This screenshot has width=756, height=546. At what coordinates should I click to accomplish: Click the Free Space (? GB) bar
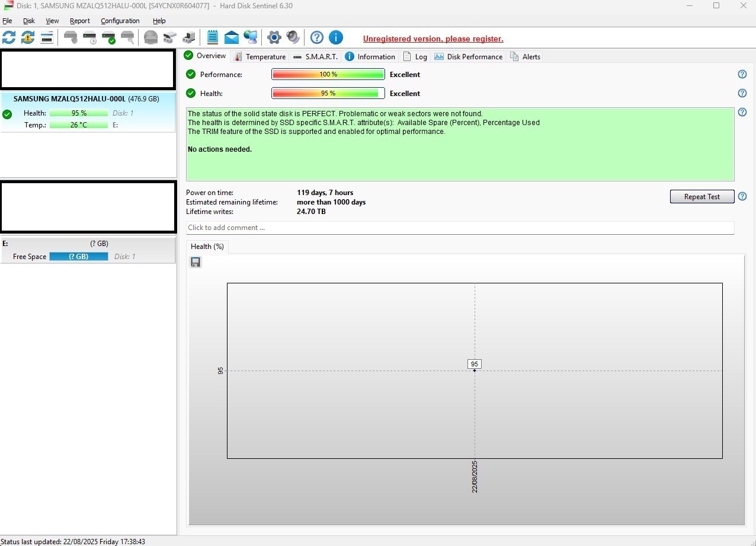[79, 256]
